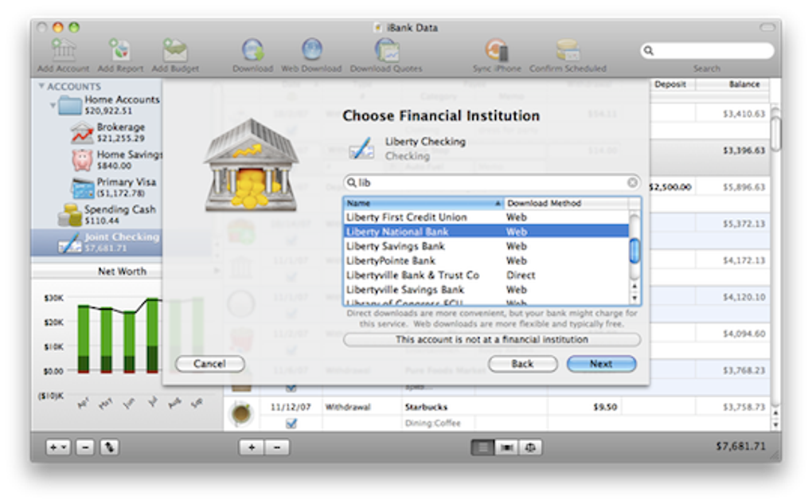Select Liberty First Credit Union row
The image size is (812, 504).
tap(486, 217)
